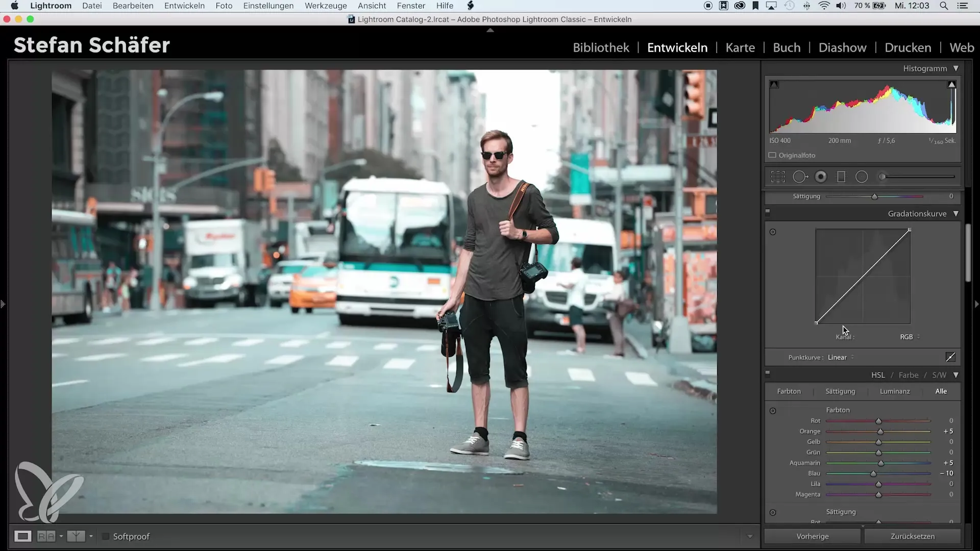This screenshot has height=551, width=980.
Task: Activate the tone curve targeted adjustment tool
Action: [x=773, y=232]
